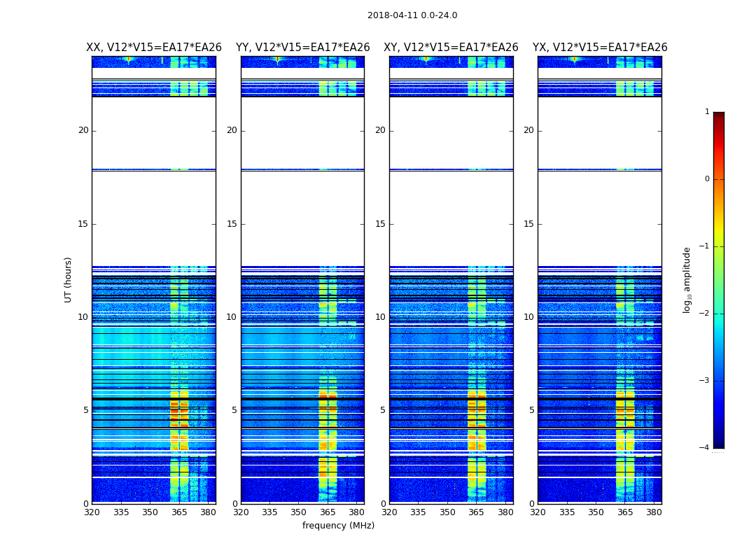Select the XX polarization panel title
The width and height of the screenshot is (735, 560).
coord(154,48)
